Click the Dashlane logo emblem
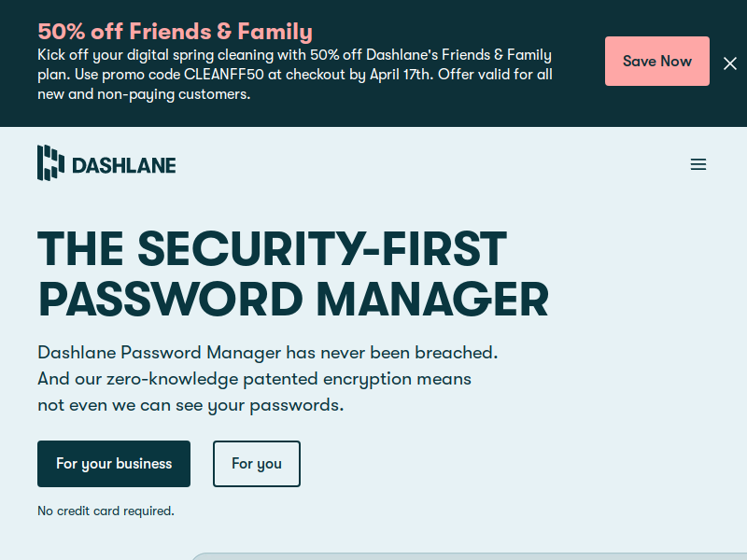The width and height of the screenshot is (747, 560). pyautogui.click(x=51, y=162)
